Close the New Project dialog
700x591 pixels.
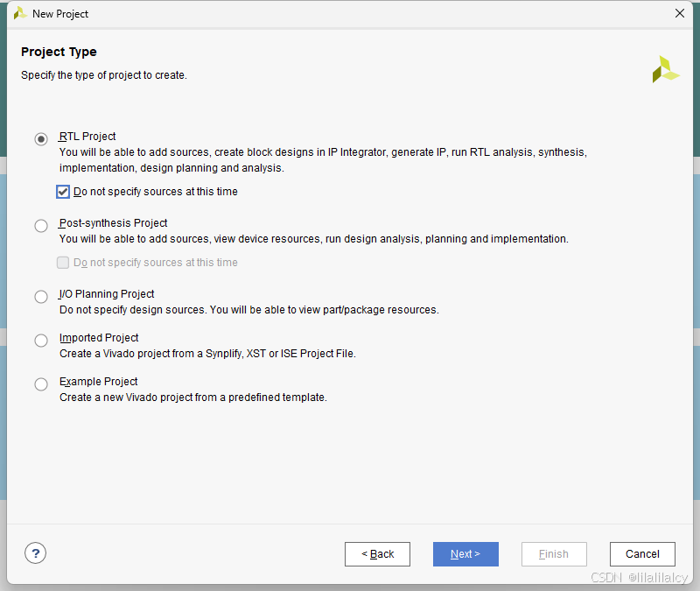pyautogui.click(x=680, y=13)
